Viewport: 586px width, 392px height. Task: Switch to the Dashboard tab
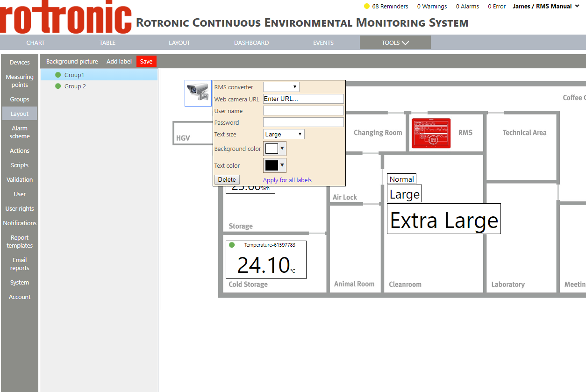(251, 43)
